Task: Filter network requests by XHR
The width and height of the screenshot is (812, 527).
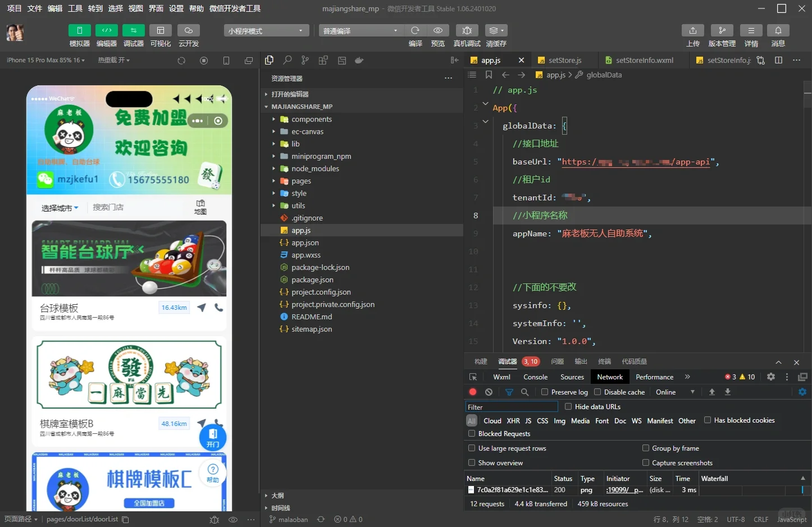Action: [513, 421]
